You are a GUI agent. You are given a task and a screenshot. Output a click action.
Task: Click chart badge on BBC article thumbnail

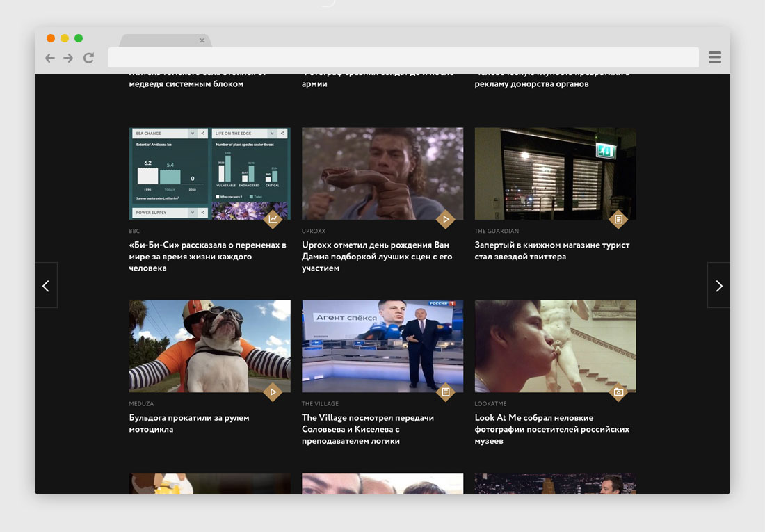pyautogui.click(x=273, y=219)
